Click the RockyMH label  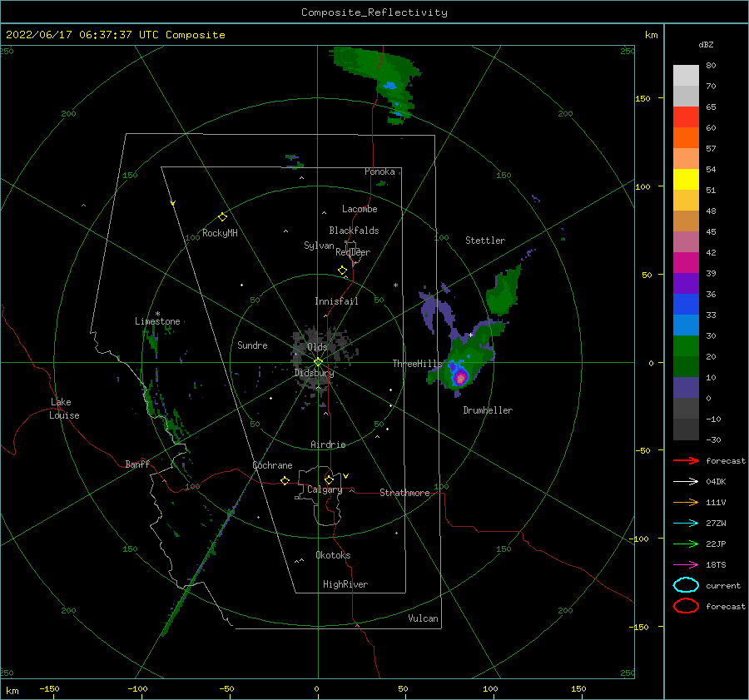(220, 233)
